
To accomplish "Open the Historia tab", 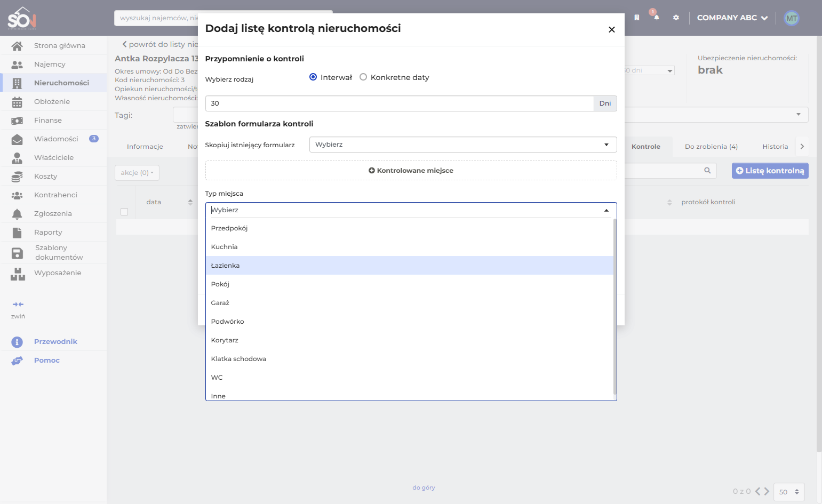I will coord(775,147).
